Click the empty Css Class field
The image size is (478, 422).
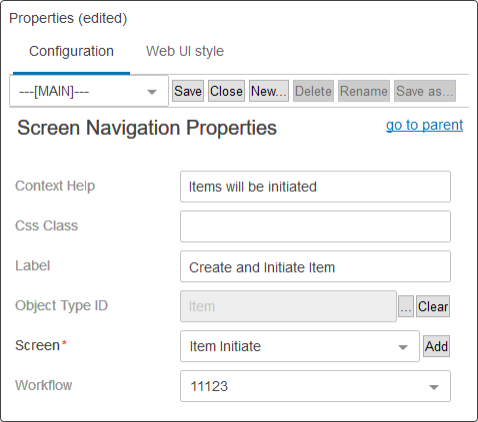pyautogui.click(x=315, y=226)
